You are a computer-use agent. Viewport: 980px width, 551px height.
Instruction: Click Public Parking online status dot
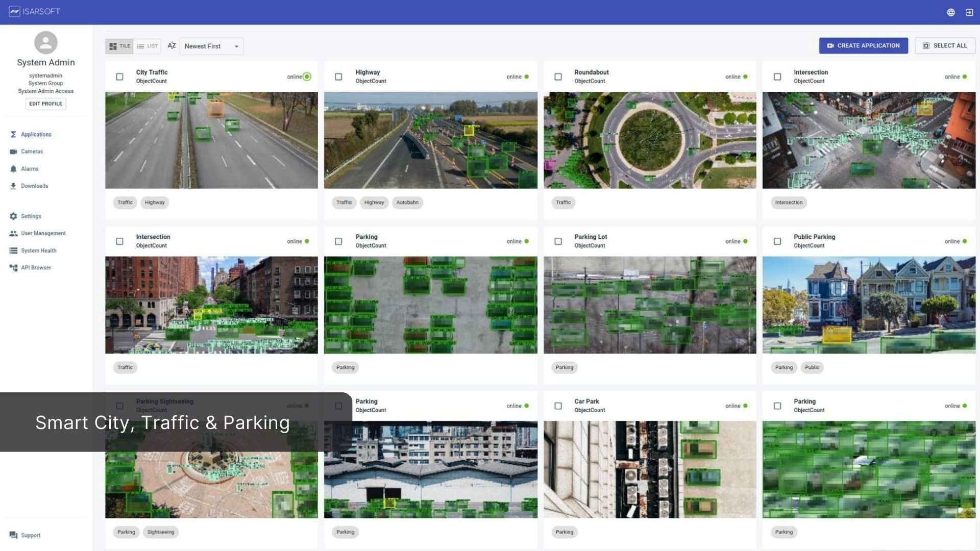(965, 241)
